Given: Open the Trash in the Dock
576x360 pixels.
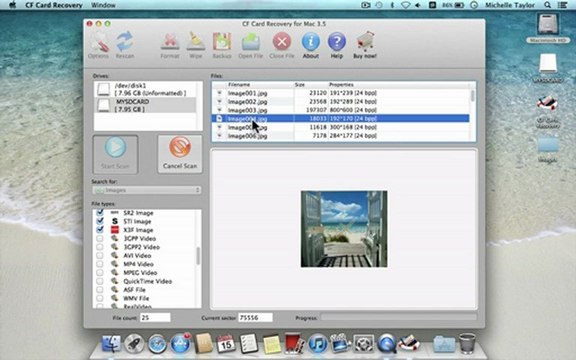Looking at the screenshot, I should pos(467,343).
